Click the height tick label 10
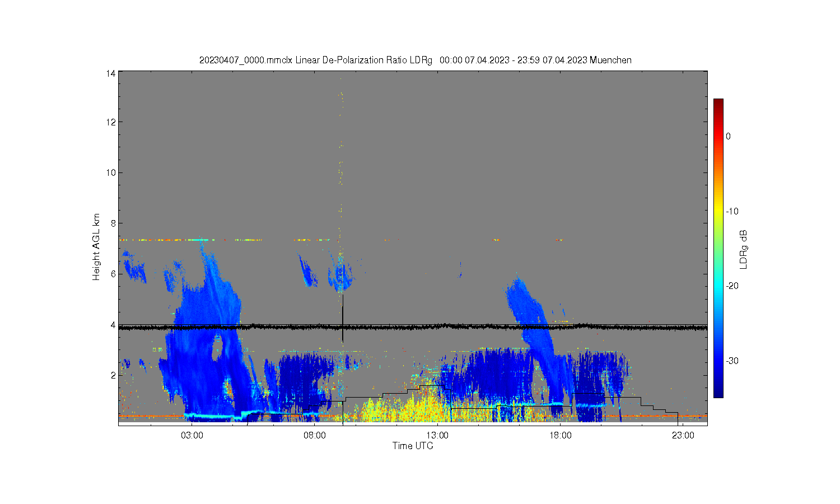 pyautogui.click(x=111, y=172)
